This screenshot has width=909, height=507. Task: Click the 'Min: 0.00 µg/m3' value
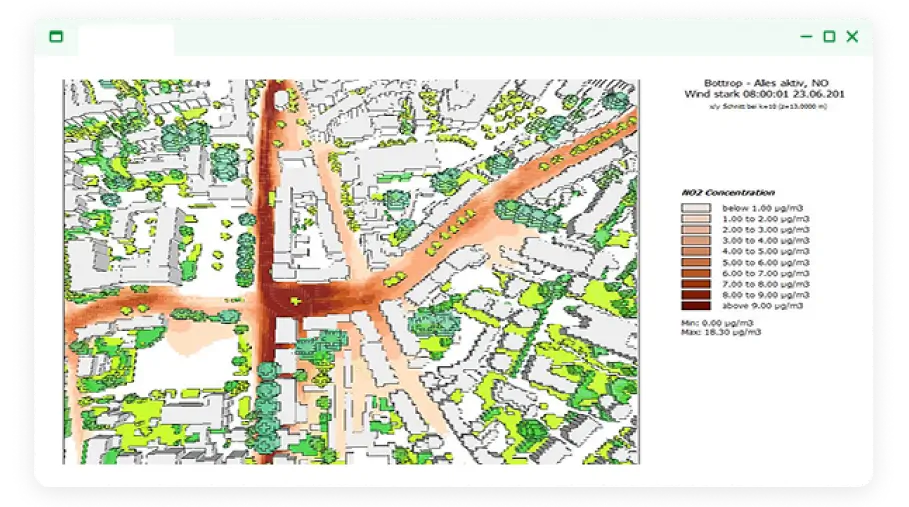coord(717,323)
